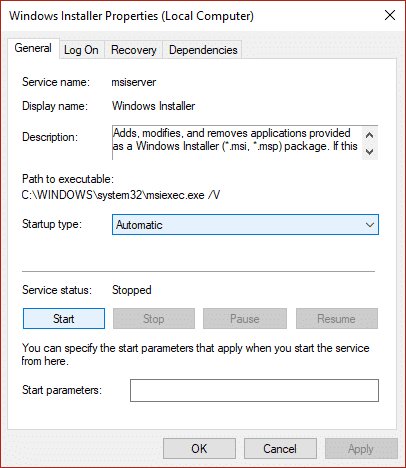Click the description scroll down arrow
This screenshot has height=468, width=406.
[x=369, y=152]
